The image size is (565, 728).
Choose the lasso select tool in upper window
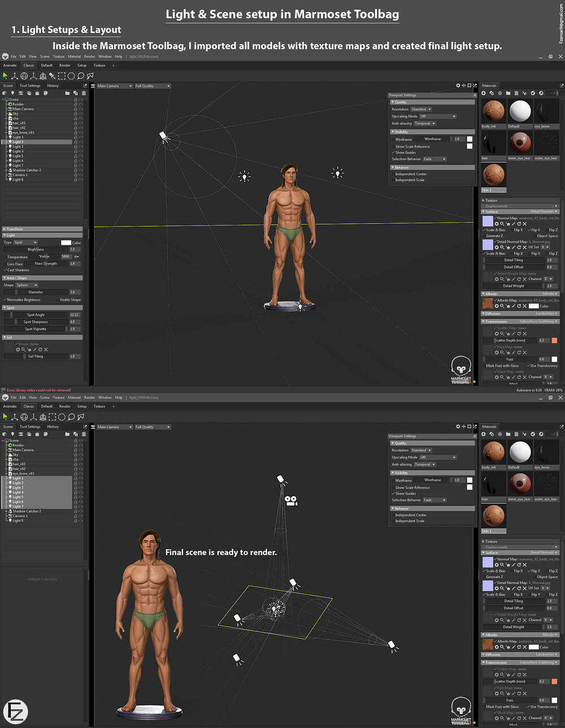pos(81,75)
